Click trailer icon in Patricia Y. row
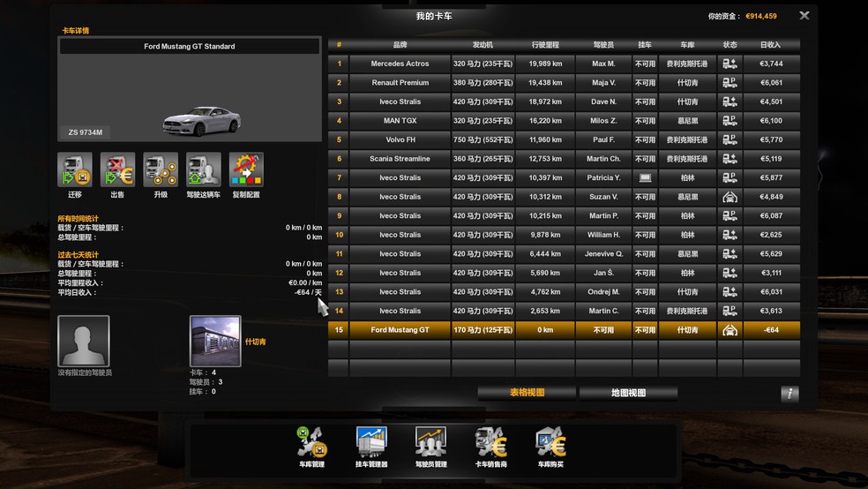Viewport: 868px width, 489px height. coord(645,177)
